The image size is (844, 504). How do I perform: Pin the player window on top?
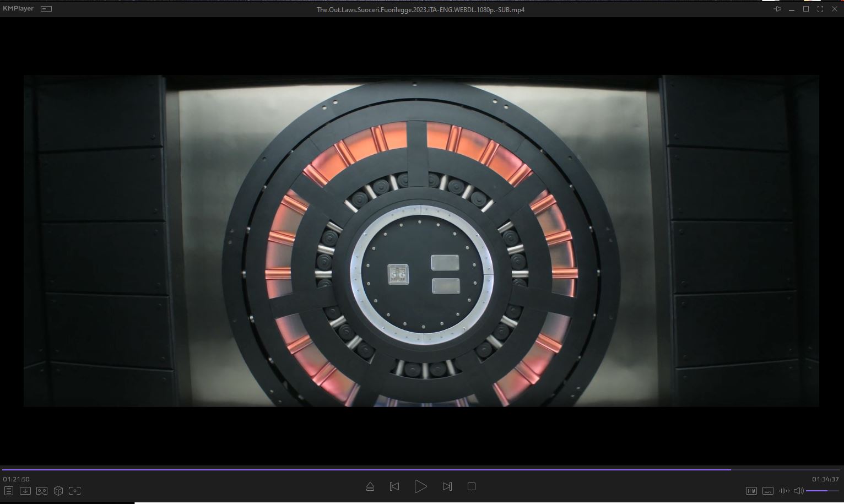[x=777, y=9]
